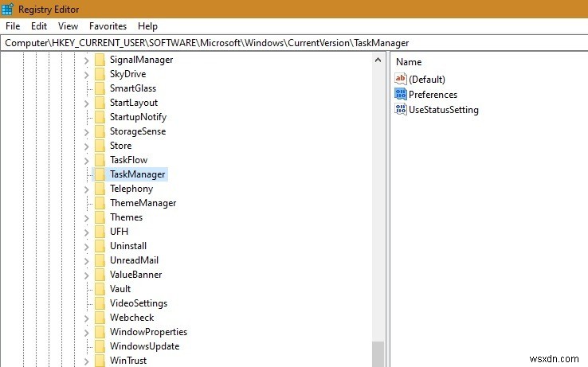Expand the WindowProperties key

click(x=86, y=333)
